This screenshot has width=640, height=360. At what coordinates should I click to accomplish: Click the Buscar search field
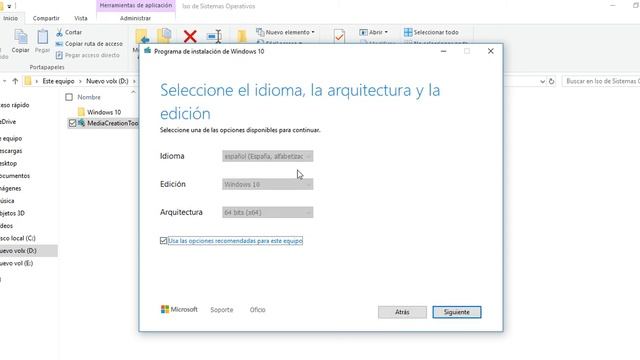point(601,81)
